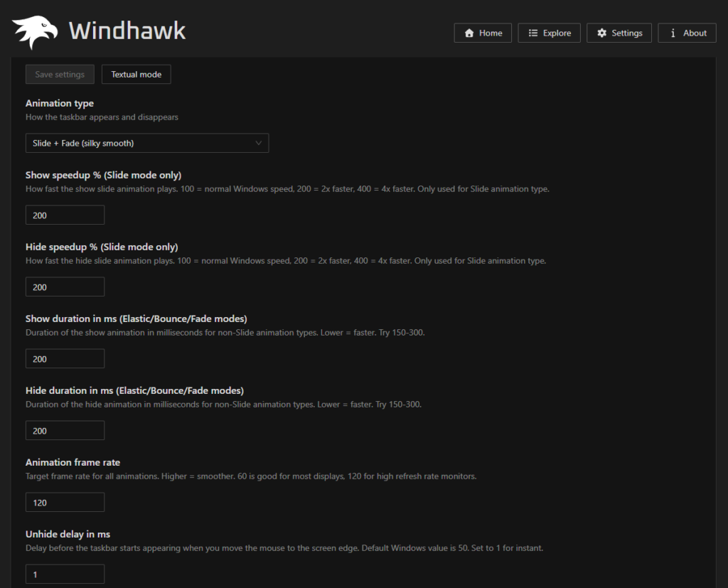
Task: Click the Show speedup % (Slide mode only) heading
Action: (x=103, y=175)
